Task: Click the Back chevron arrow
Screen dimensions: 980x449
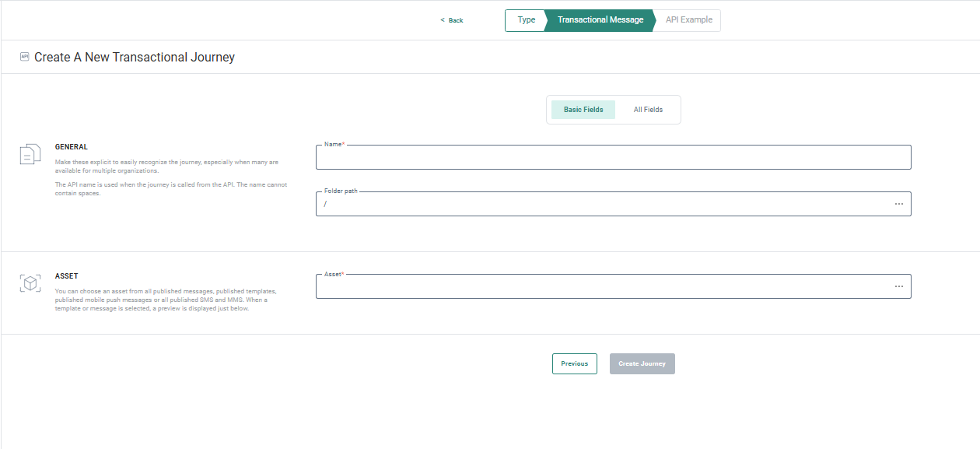Action: [x=443, y=20]
